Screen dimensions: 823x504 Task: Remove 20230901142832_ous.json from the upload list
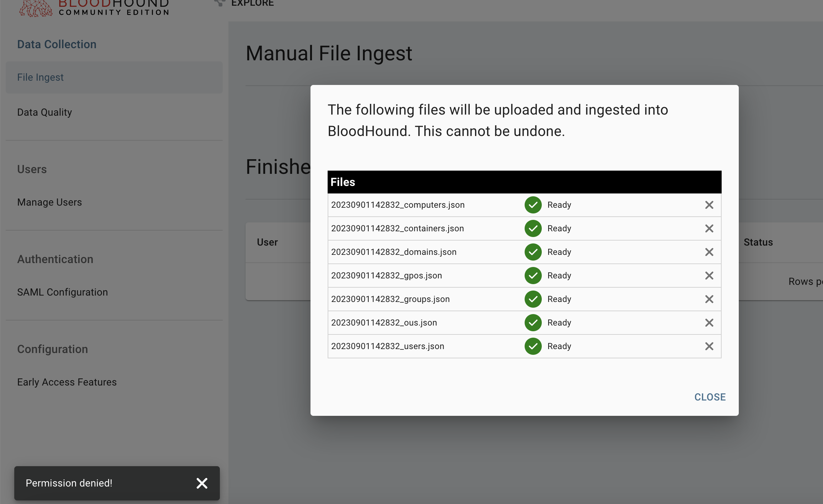click(709, 323)
